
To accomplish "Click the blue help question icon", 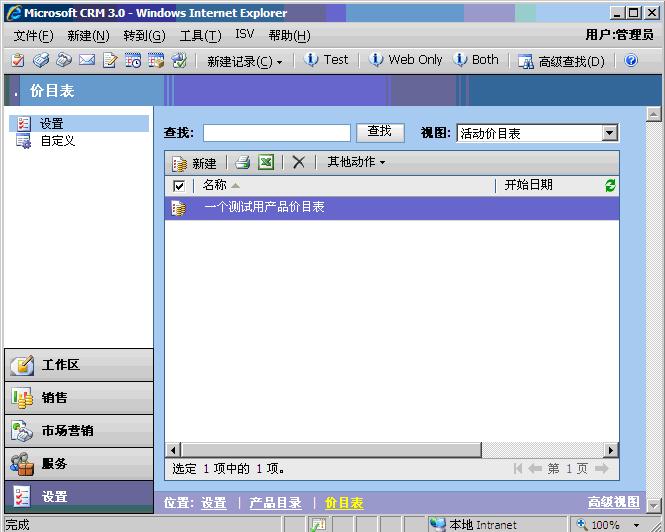I will 631,60.
